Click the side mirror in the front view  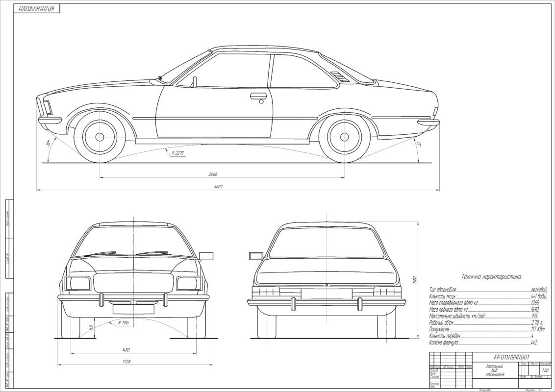(x=206, y=256)
